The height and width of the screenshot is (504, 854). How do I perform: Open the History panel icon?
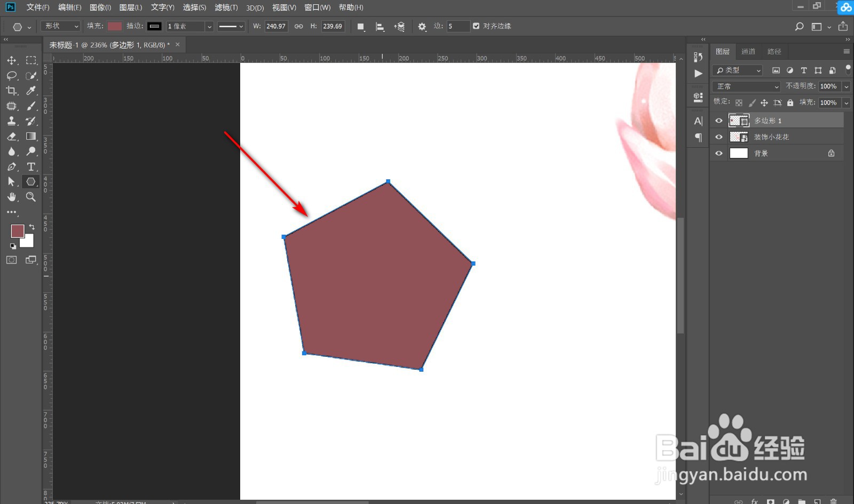coord(698,57)
